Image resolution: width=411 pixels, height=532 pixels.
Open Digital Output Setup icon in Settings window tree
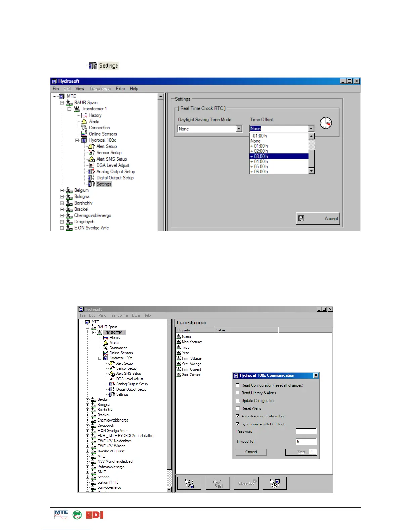[x=92, y=178]
